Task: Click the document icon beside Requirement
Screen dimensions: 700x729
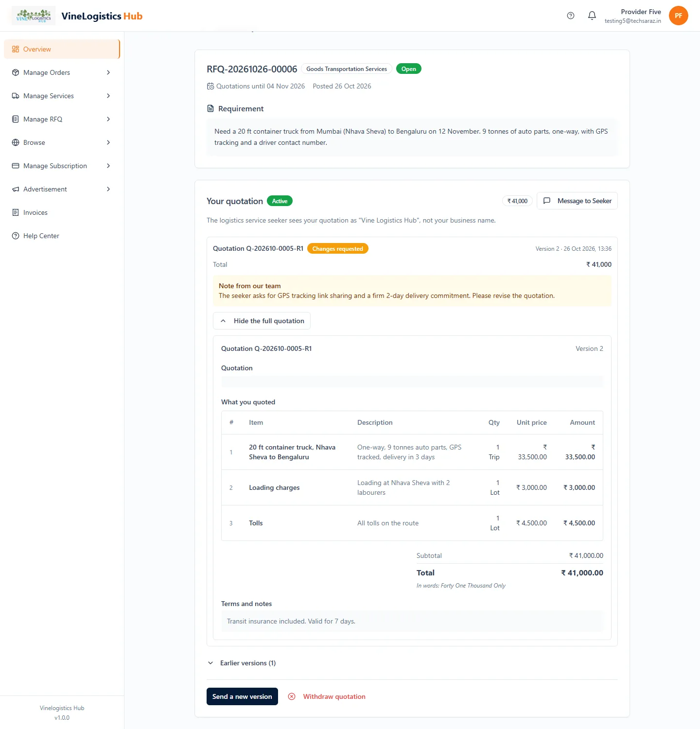Action: click(210, 108)
